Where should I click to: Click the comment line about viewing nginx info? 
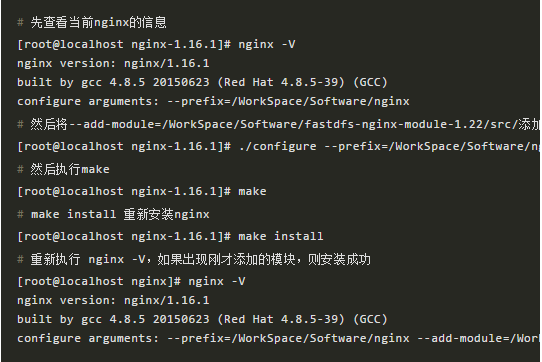pos(92,22)
